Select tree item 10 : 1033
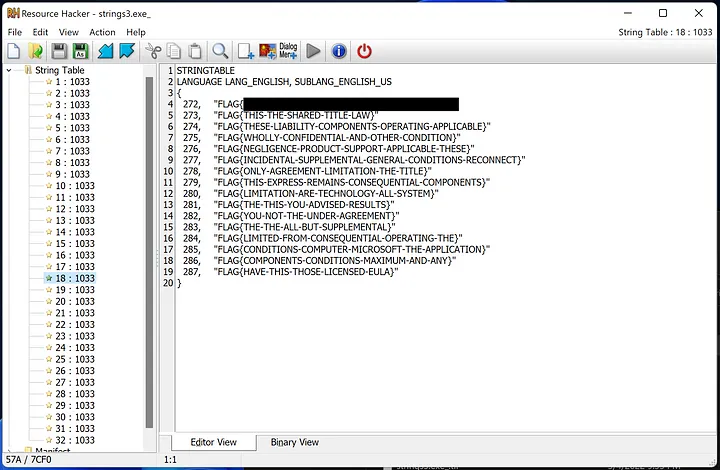Viewport: 720px width, 470px height. tap(75, 186)
